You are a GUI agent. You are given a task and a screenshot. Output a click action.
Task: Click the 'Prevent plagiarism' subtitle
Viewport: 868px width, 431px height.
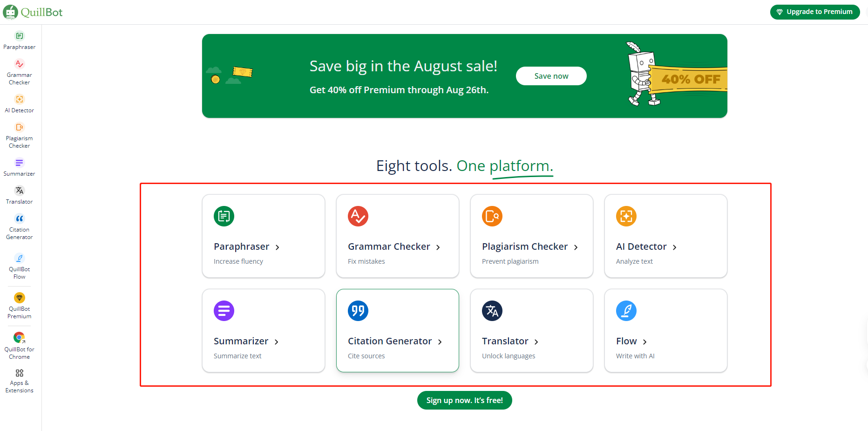(510, 261)
